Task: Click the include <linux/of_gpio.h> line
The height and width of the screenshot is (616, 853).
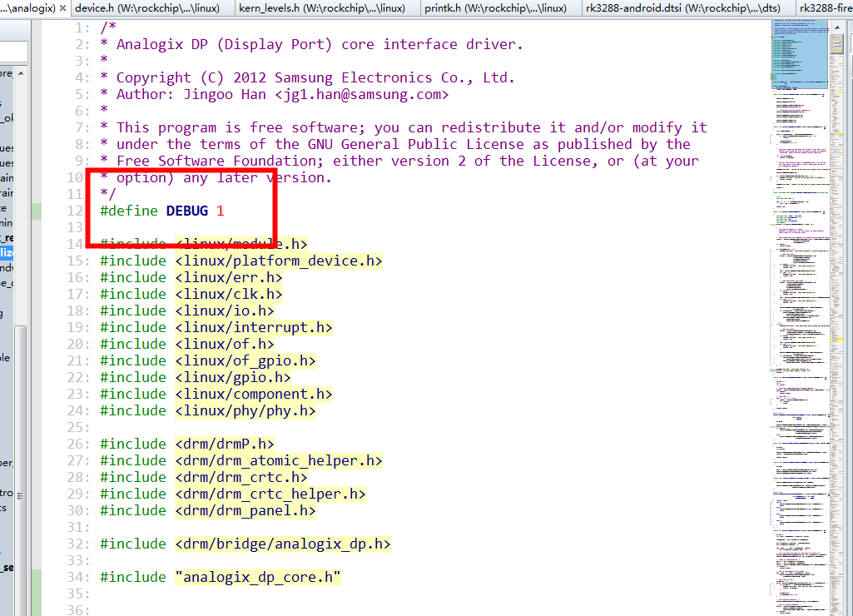Action: click(x=208, y=360)
